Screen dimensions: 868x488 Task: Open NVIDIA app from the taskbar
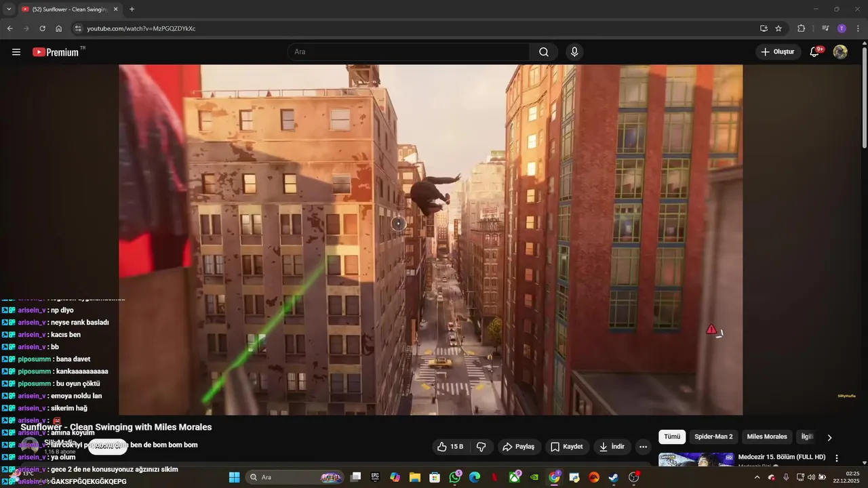(x=534, y=477)
